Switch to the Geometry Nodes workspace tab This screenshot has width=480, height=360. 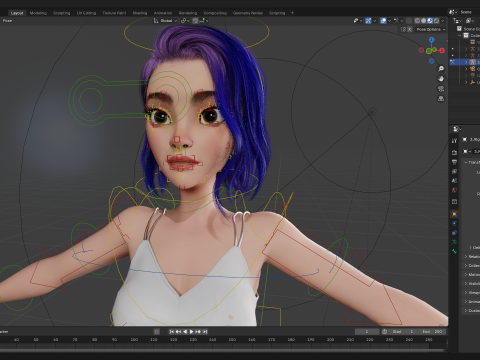coord(248,13)
